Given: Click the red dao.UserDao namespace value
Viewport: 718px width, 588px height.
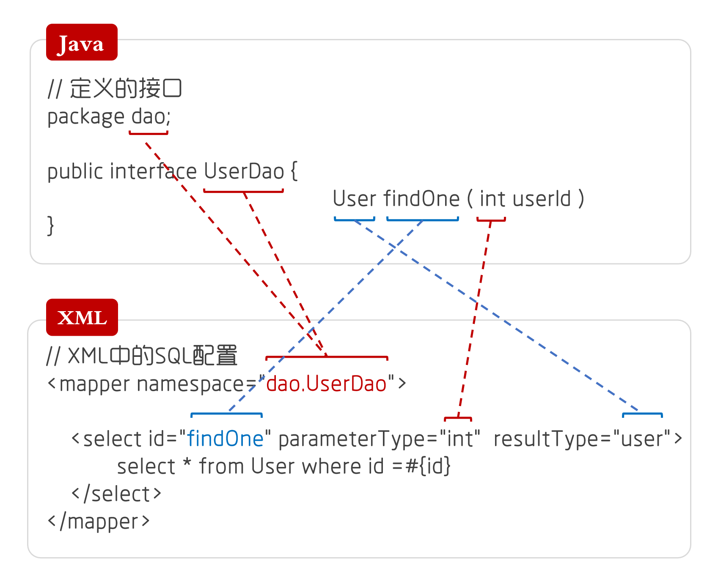Looking at the screenshot, I should click(x=326, y=384).
